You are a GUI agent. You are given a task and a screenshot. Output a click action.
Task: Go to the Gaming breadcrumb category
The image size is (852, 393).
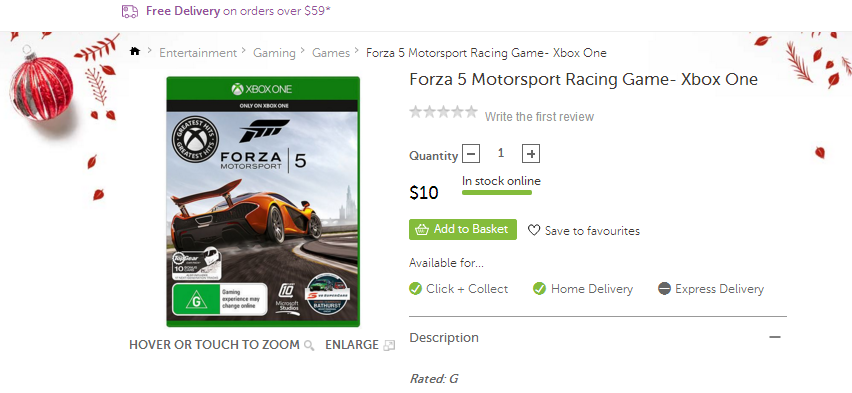click(x=274, y=53)
